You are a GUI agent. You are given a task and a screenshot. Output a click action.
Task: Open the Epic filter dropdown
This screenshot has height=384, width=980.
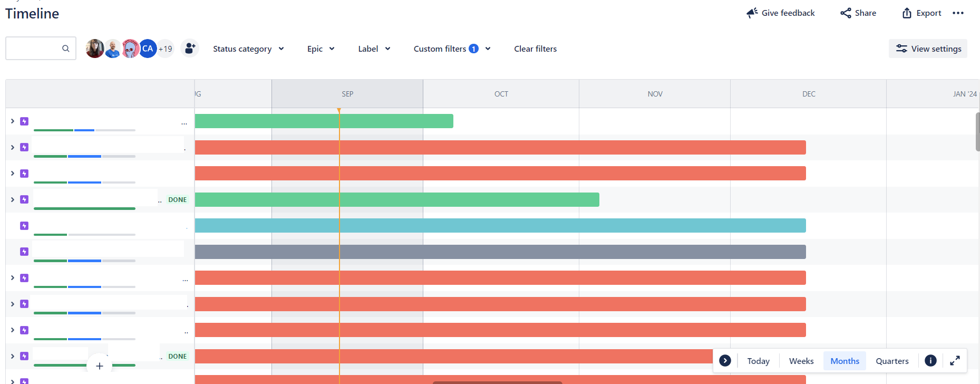point(321,49)
